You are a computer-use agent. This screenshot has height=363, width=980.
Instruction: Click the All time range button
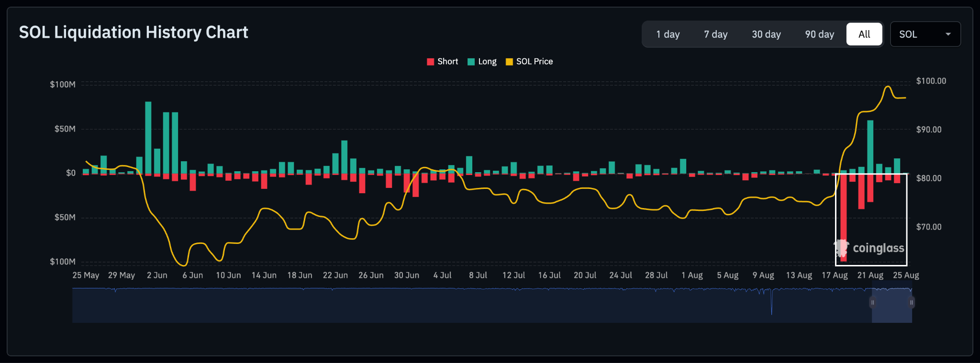864,34
